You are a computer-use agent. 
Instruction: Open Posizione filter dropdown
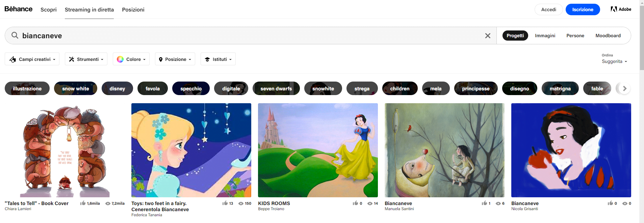tap(175, 59)
